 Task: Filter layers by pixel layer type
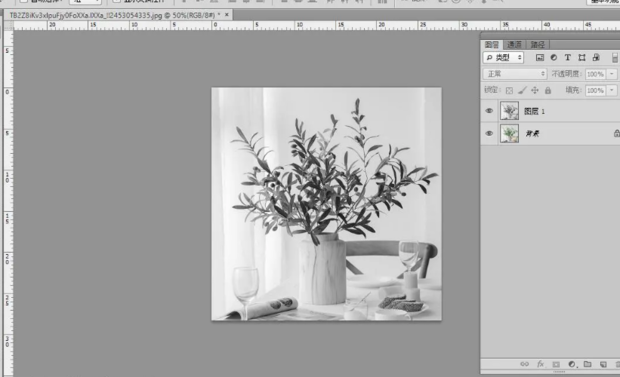(540, 58)
